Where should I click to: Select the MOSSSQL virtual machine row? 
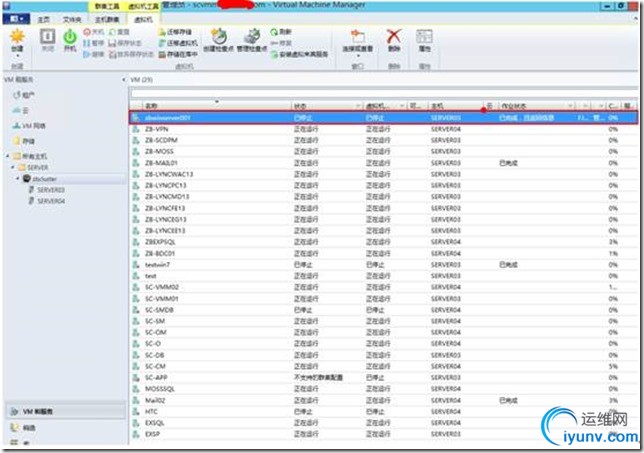click(x=383, y=389)
